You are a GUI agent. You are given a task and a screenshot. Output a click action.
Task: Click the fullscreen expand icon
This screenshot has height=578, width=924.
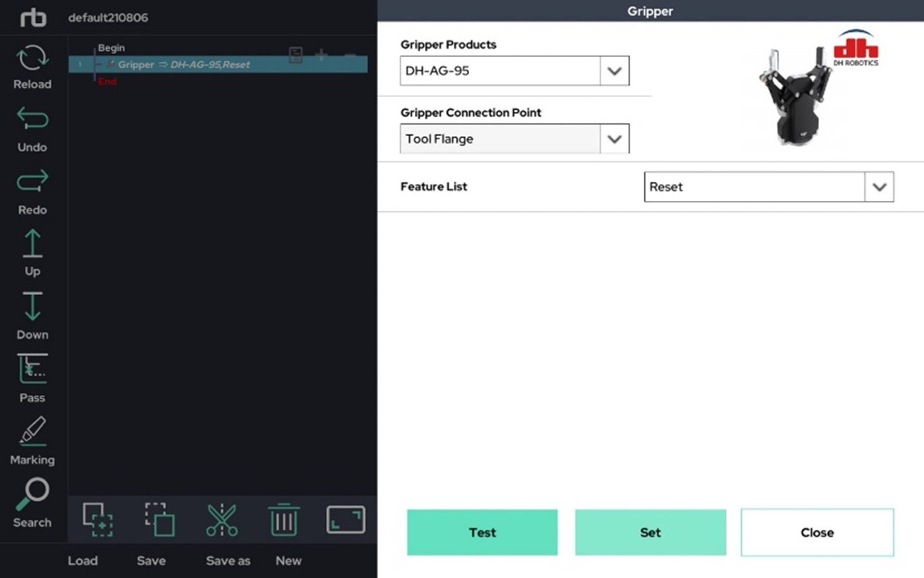[x=346, y=520]
